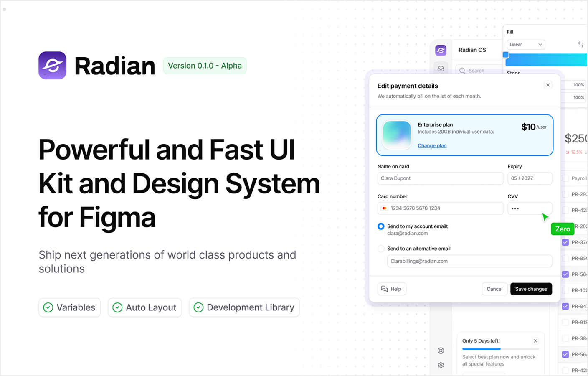Select Send to an alternative email option
The image size is (588, 376).
381,249
